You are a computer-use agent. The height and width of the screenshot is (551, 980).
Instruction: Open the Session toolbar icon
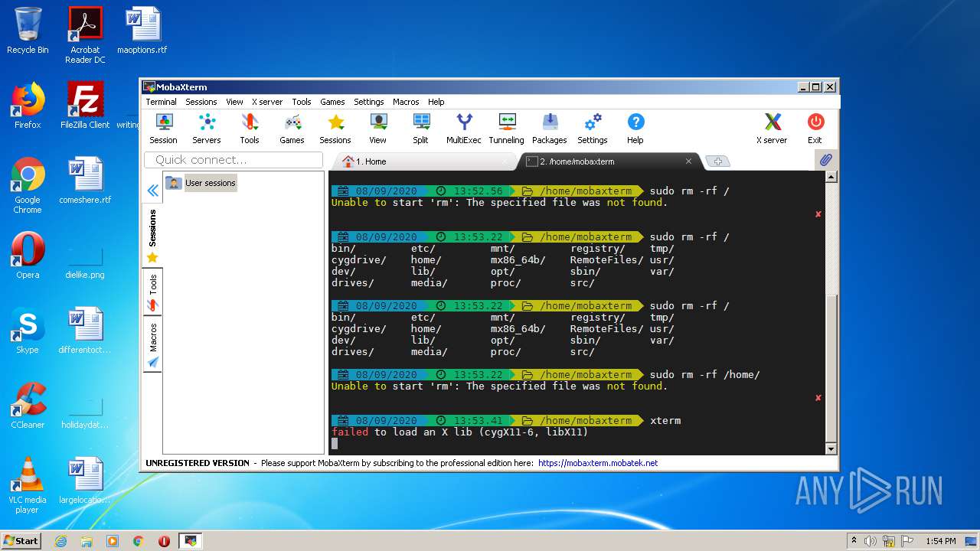[x=163, y=129]
